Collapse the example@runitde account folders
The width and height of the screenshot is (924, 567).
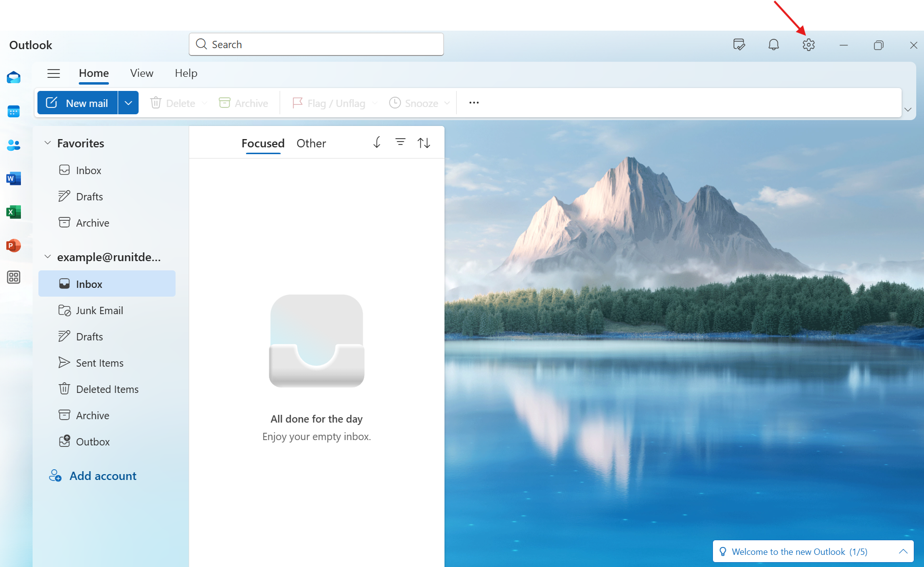point(48,257)
